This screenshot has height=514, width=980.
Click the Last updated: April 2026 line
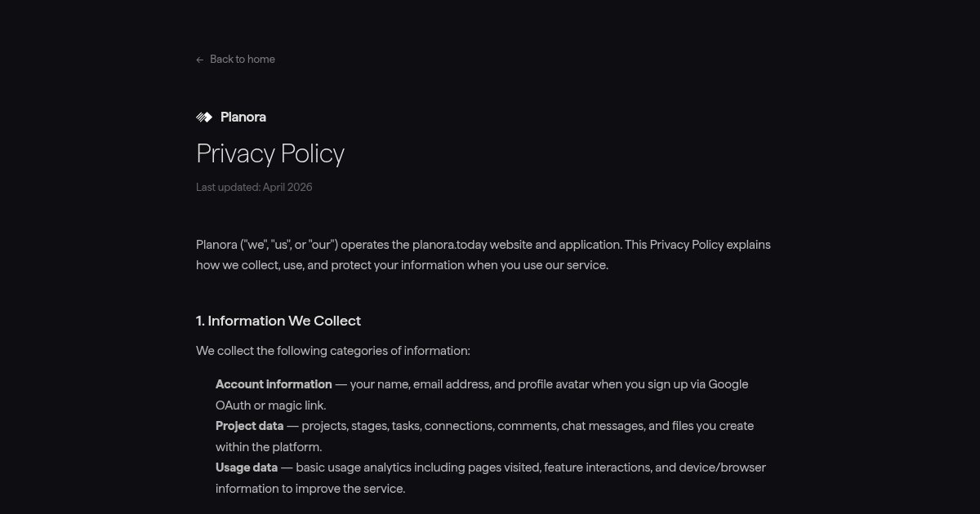click(254, 187)
